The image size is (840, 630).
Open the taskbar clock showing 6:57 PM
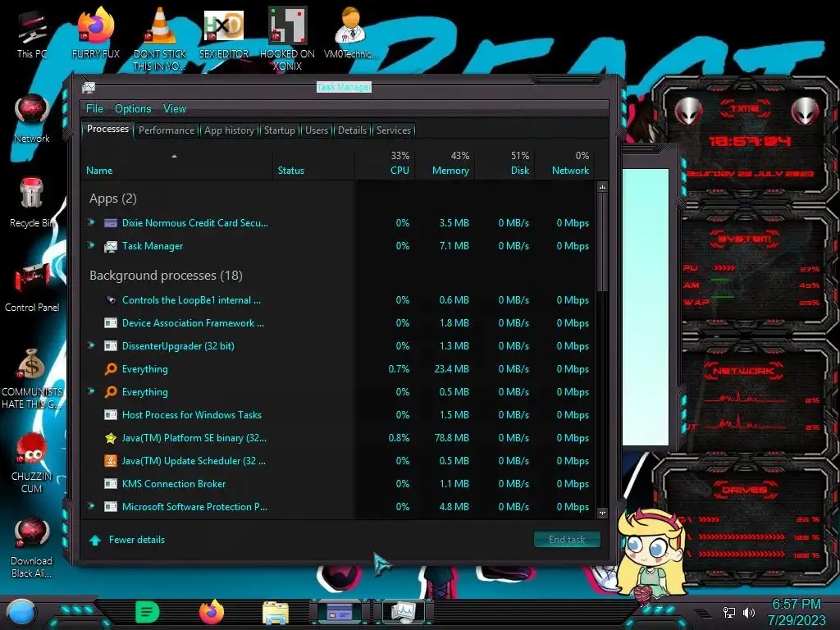click(x=796, y=612)
